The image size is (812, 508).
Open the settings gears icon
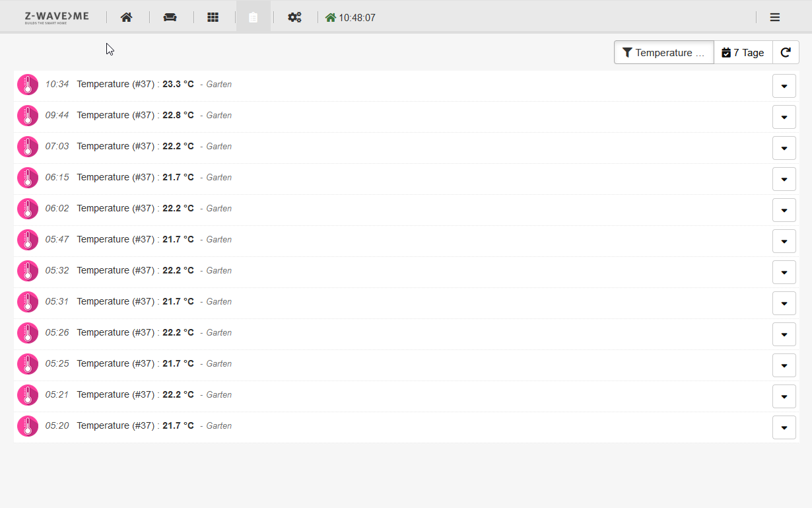pos(294,18)
